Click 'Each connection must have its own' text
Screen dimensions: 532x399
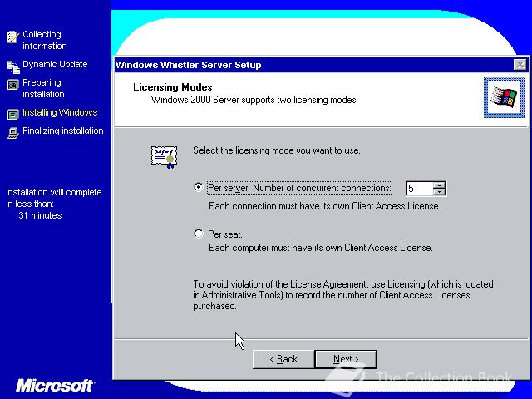[x=279, y=206]
